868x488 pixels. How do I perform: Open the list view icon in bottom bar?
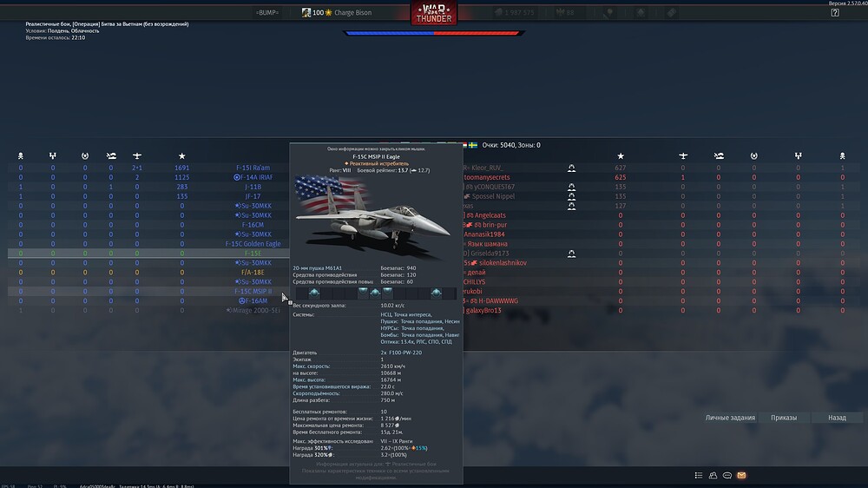coord(699,475)
